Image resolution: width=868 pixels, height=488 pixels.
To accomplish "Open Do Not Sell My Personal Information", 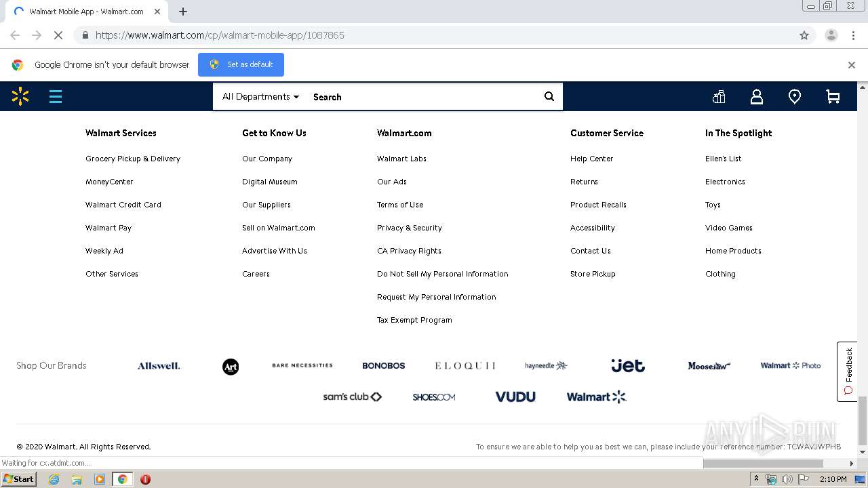I will 442,274.
